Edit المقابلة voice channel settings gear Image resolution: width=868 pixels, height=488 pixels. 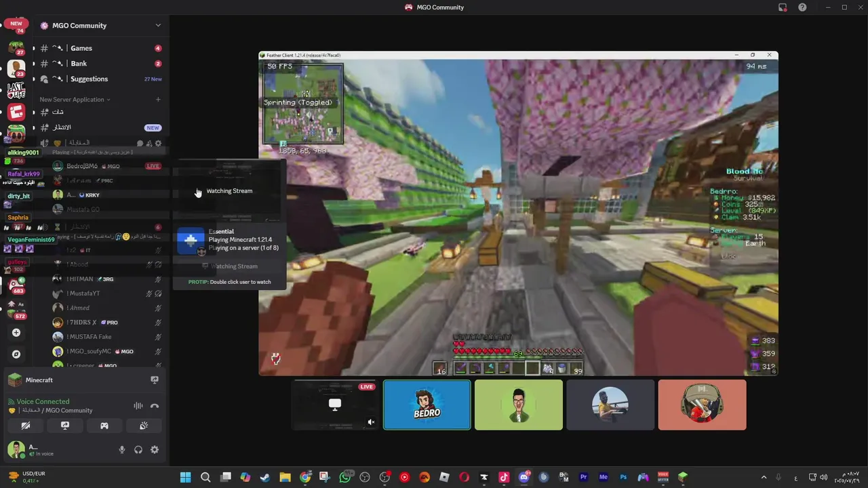click(159, 143)
